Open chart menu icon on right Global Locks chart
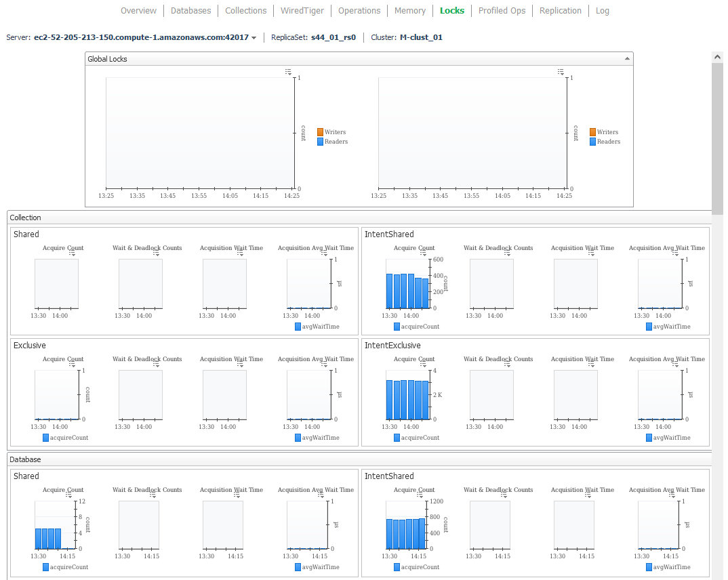728x580 pixels. 561,72
